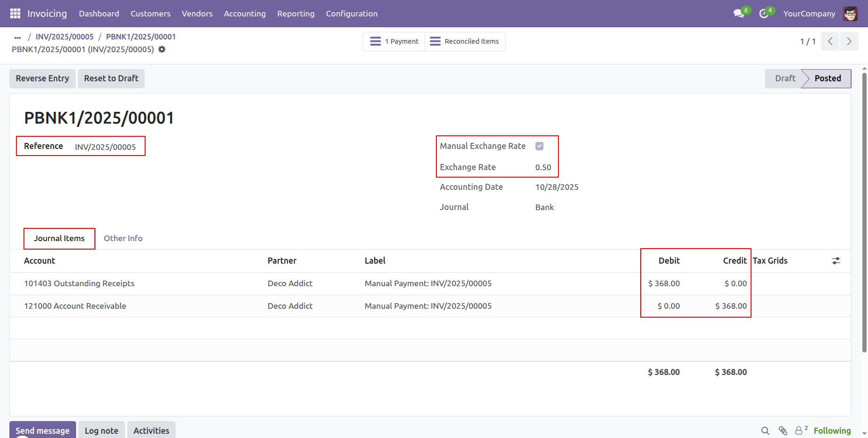Click the vertical page scrollbar
Screen dimensions: 868x438
pos(864,211)
